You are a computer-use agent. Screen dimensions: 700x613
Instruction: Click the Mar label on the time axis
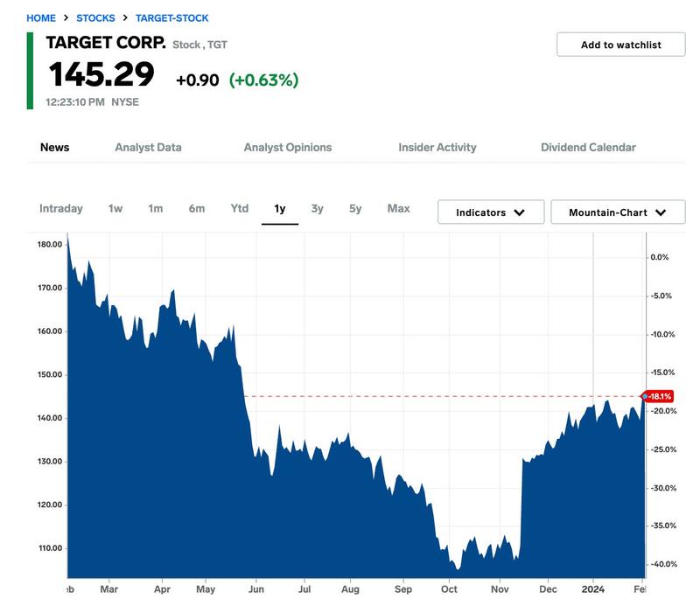pyautogui.click(x=108, y=589)
